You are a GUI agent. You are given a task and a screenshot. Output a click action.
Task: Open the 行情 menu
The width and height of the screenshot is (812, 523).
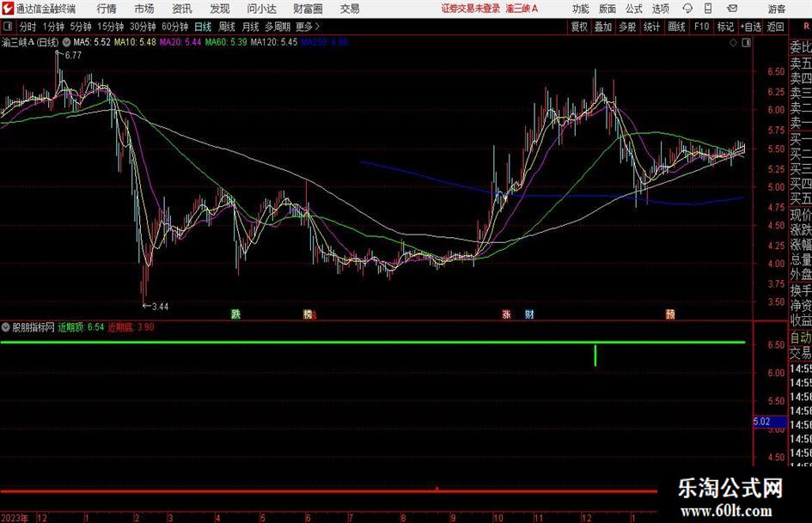[107, 9]
